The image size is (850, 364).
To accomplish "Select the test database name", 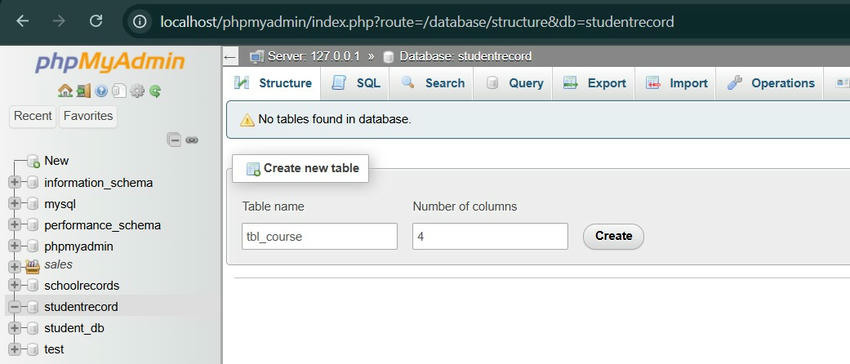I will tap(54, 349).
